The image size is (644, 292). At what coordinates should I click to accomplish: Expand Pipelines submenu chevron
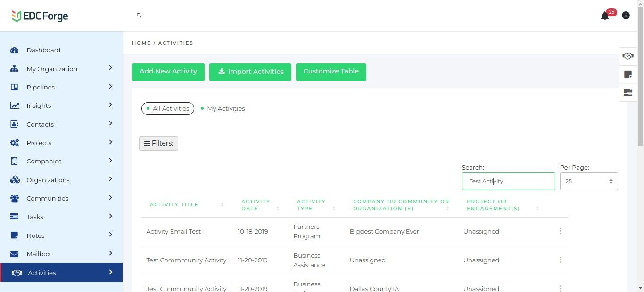point(110,87)
